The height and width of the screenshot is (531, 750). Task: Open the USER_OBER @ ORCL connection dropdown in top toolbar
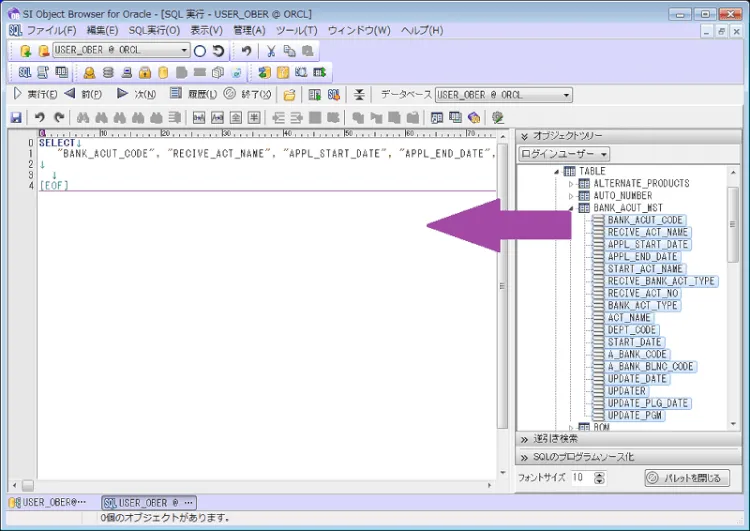pyautogui.click(x=184, y=50)
